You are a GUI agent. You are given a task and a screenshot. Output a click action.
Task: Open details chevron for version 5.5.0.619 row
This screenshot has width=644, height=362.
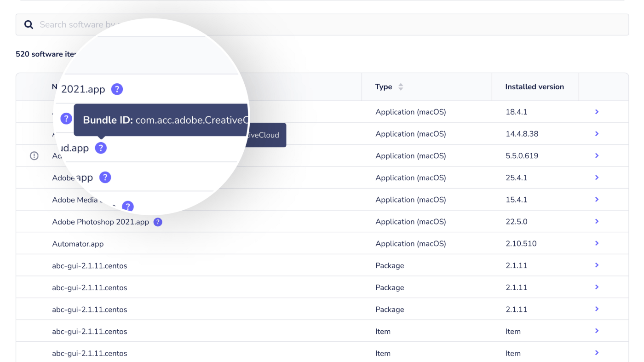point(597,156)
